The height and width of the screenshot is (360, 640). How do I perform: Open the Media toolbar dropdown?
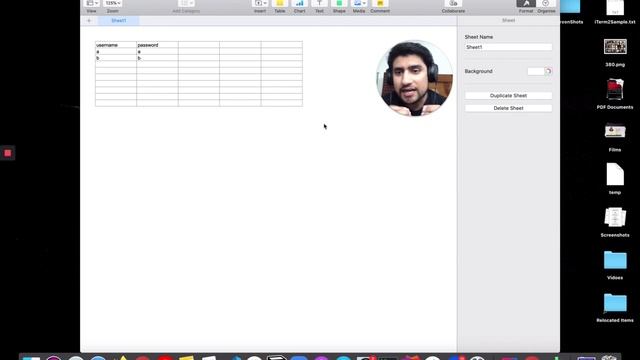[x=359, y=3]
